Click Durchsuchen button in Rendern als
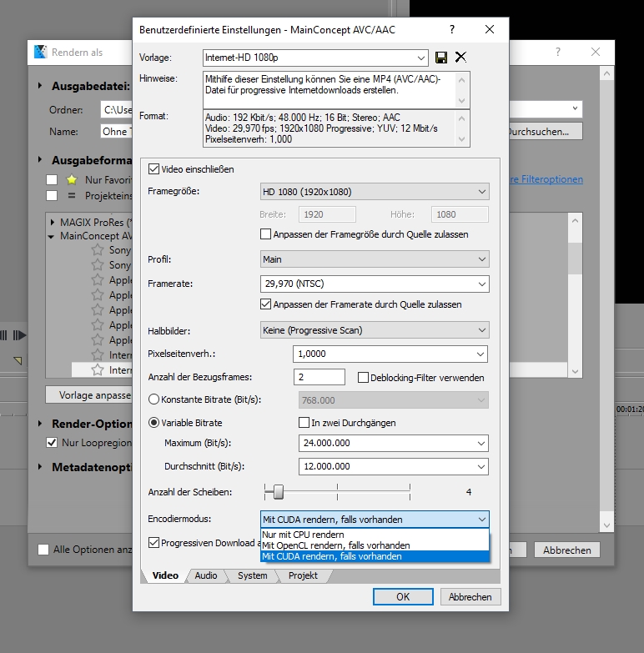Viewport: 644px width, 653px height. 546,131
